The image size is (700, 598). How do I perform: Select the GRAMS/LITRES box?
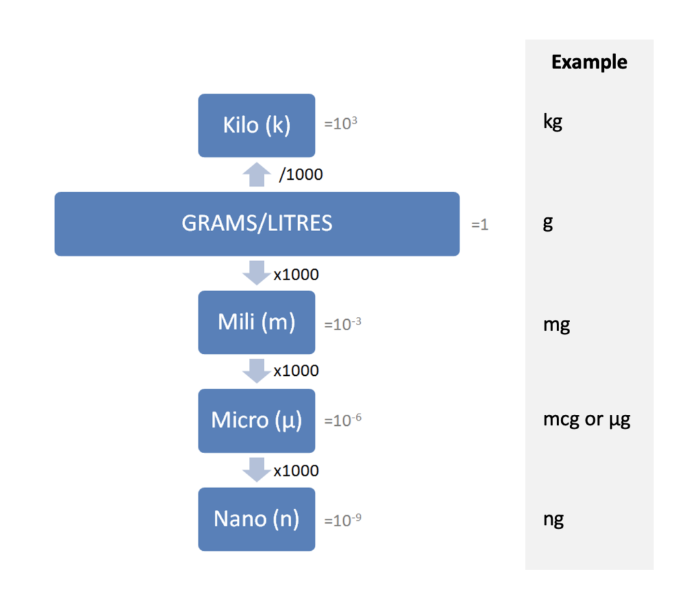point(256,223)
